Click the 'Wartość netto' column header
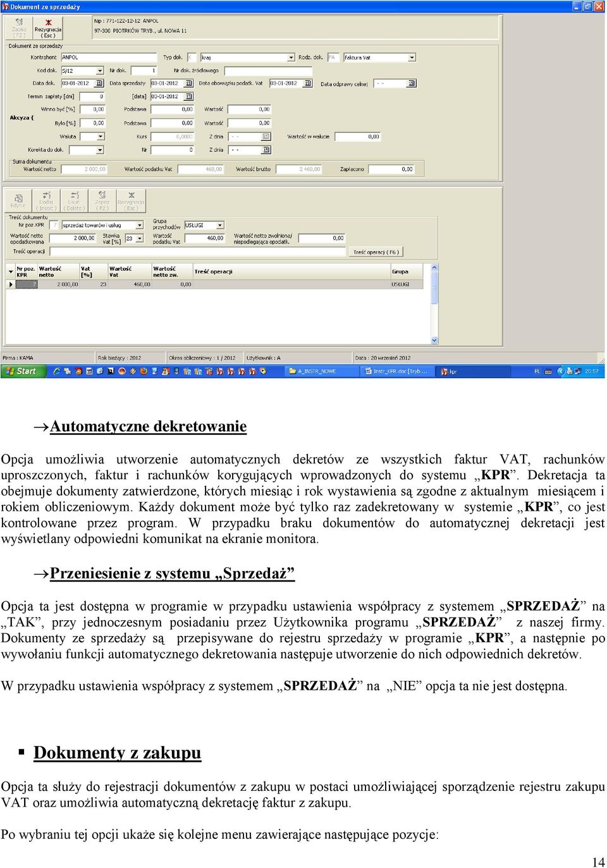 pyautogui.click(x=58, y=272)
